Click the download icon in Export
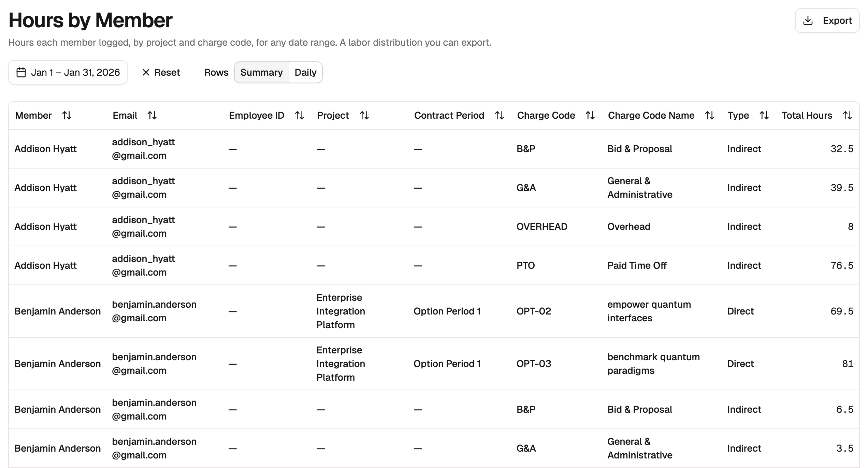 [808, 20]
